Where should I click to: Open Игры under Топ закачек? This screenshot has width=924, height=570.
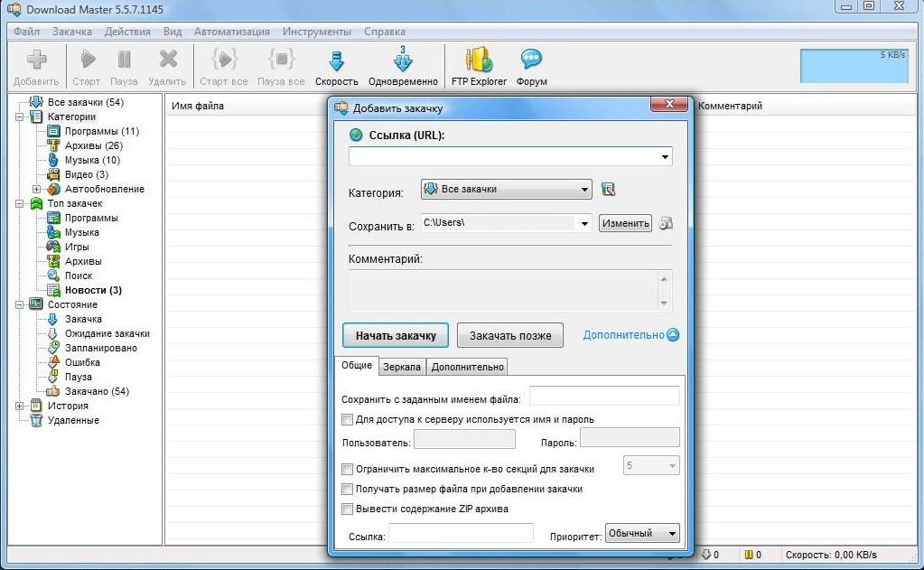pos(77,247)
